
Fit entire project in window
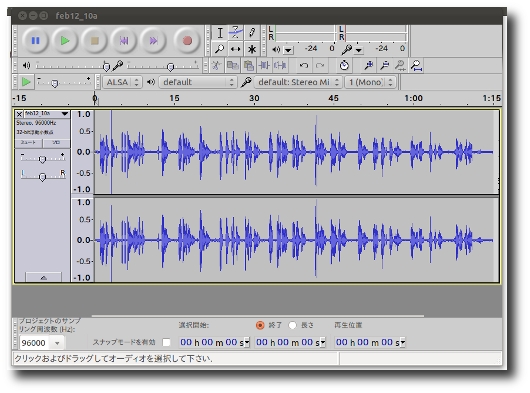tap(416, 65)
